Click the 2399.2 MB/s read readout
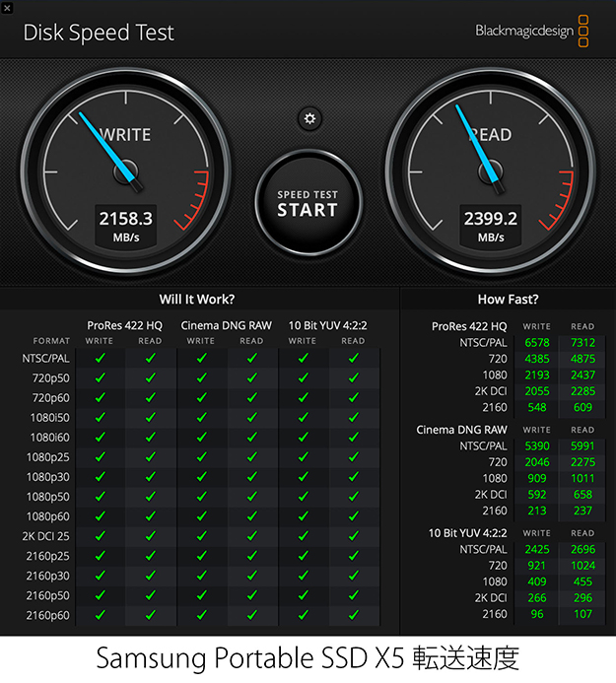616x683 pixels. (x=490, y=225)
